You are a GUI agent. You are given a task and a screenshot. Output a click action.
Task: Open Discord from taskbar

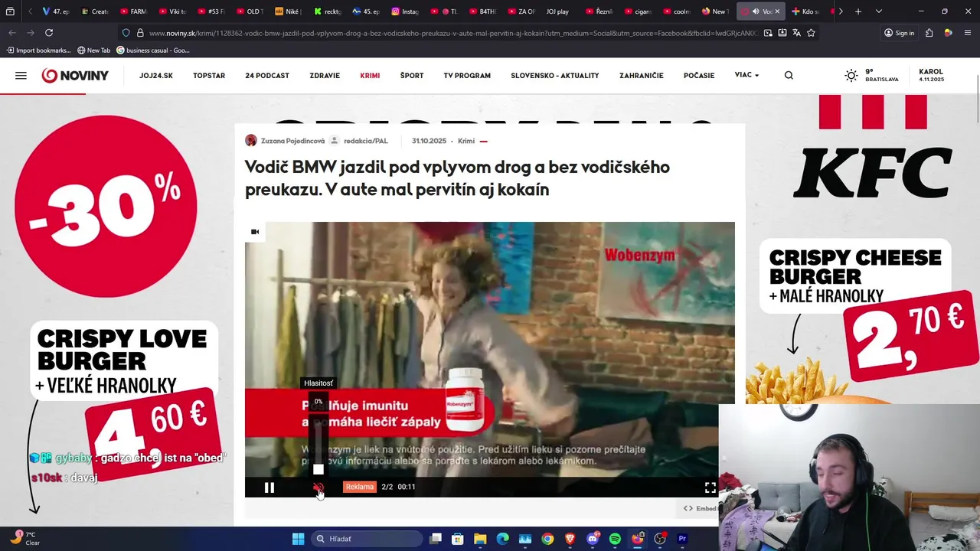(593, 539)
